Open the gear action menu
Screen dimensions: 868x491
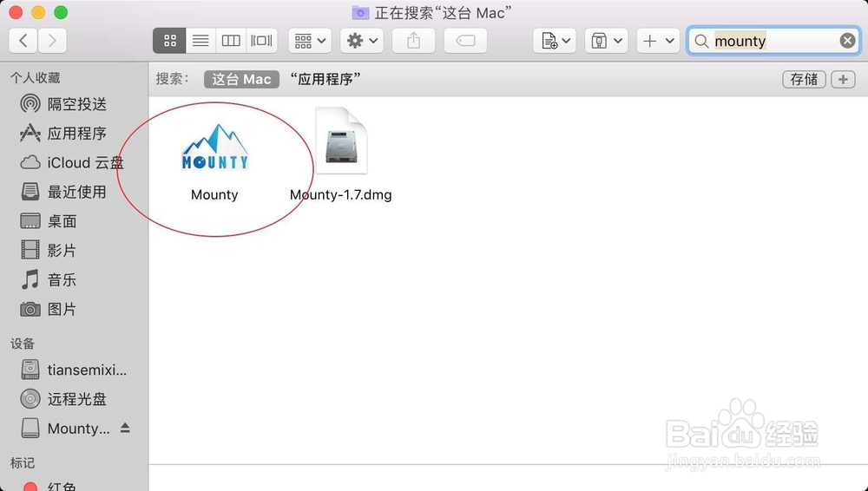[x=362, y=41]
